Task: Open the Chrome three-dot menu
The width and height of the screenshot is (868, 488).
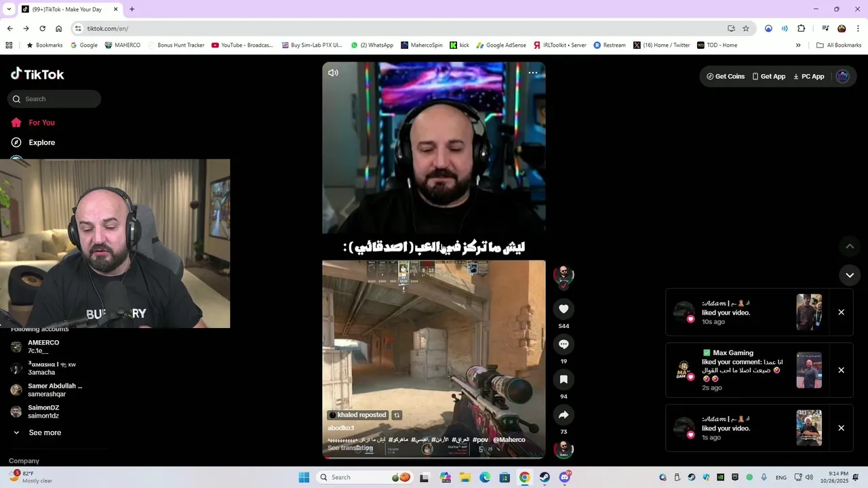Action: tap(858, 28)
